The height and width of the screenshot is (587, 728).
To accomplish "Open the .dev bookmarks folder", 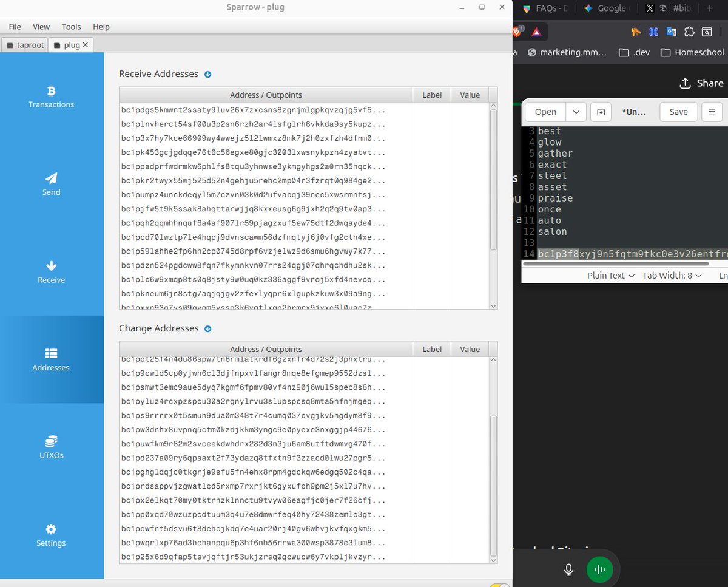I will pyautogui.click(x=634, y=52).
